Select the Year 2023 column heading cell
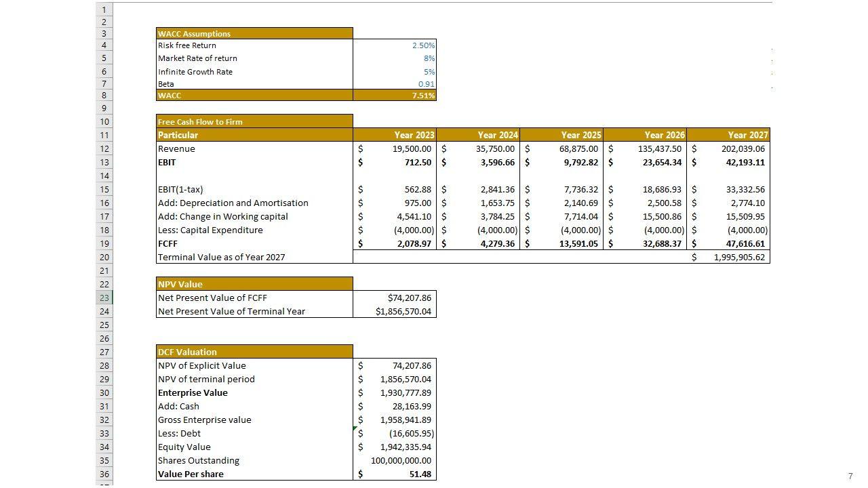The width and height of the screenshot is (868, 488). pos(395,135)
